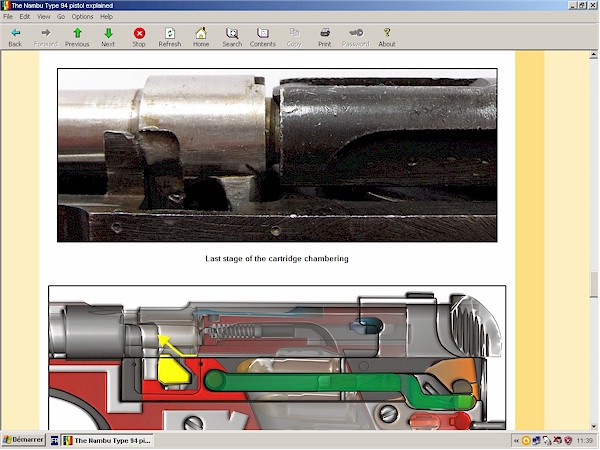This screenshot has width=600, height=450.
Task: Click the greyed Password key button
Action: 356,37
